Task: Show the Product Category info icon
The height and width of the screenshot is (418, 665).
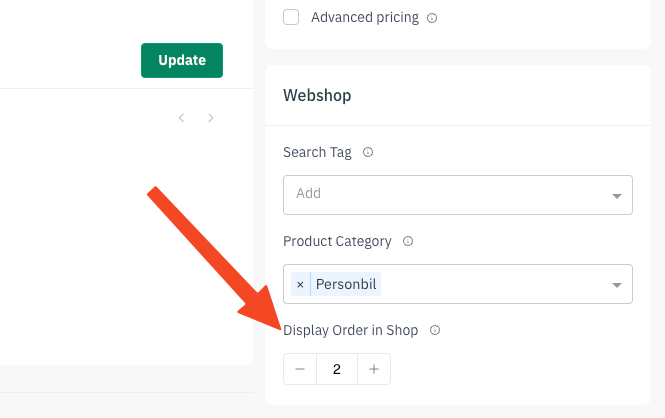Action: coord(408,241)
